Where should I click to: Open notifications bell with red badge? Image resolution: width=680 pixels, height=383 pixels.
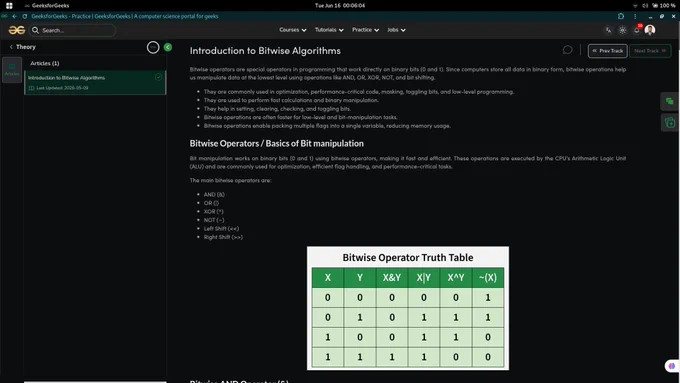(x=637, y=29)
